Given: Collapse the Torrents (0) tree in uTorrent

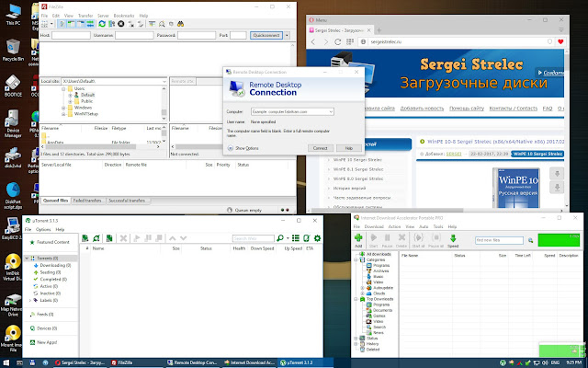Looking at the screenshot, I should (27, 259).
